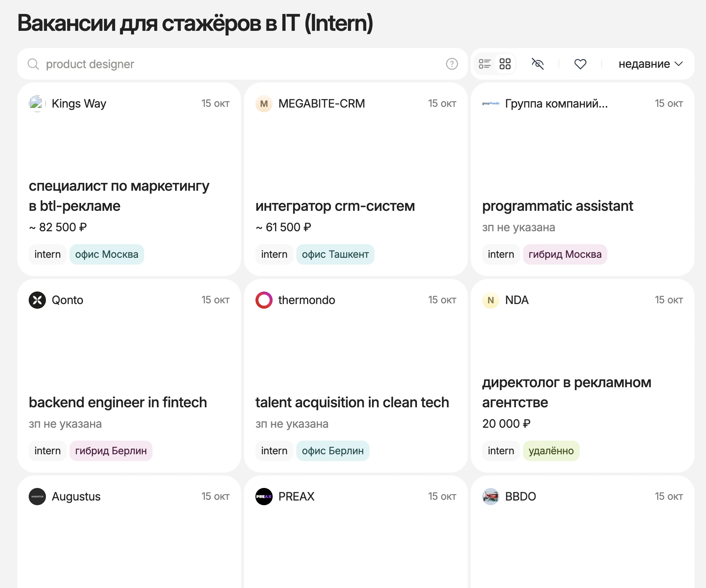This screenshot has width=706, height=588.
Task: Click the Qonto company logo
Action: [x=37, y=300]
